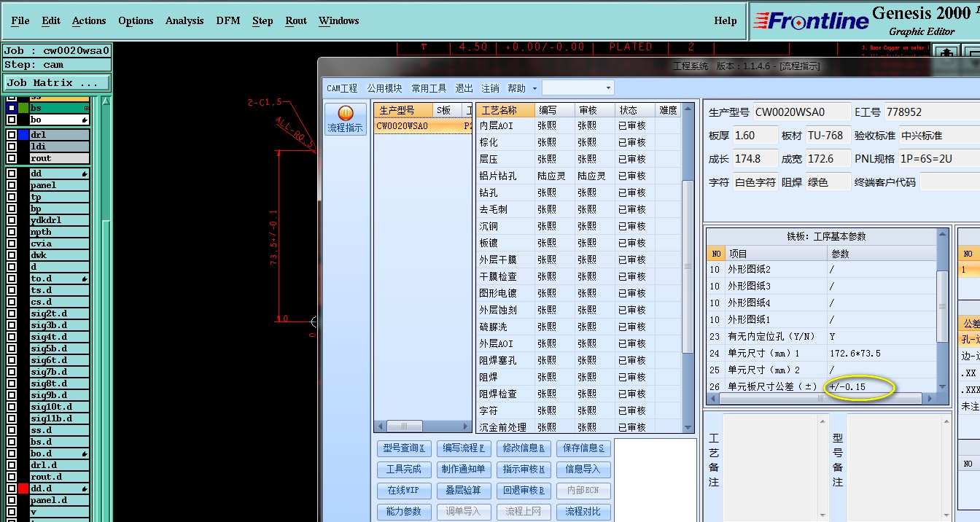
Task: Click the 保存信息S button
Action: click(x=583, y=448)
